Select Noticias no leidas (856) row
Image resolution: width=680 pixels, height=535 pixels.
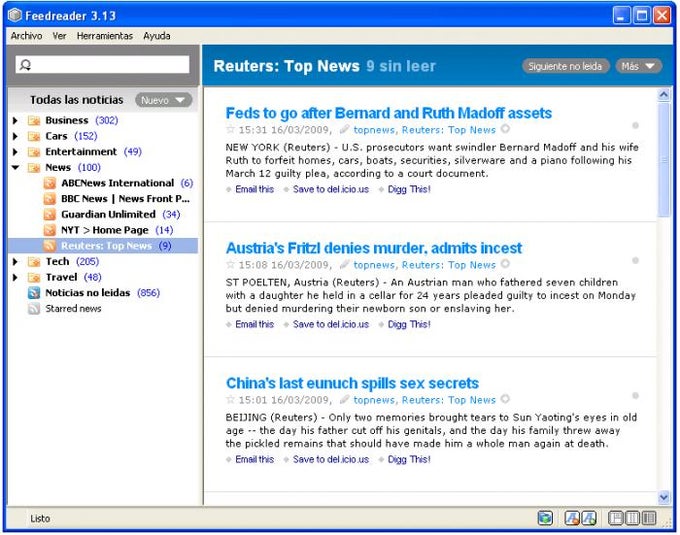coord(103,293)
